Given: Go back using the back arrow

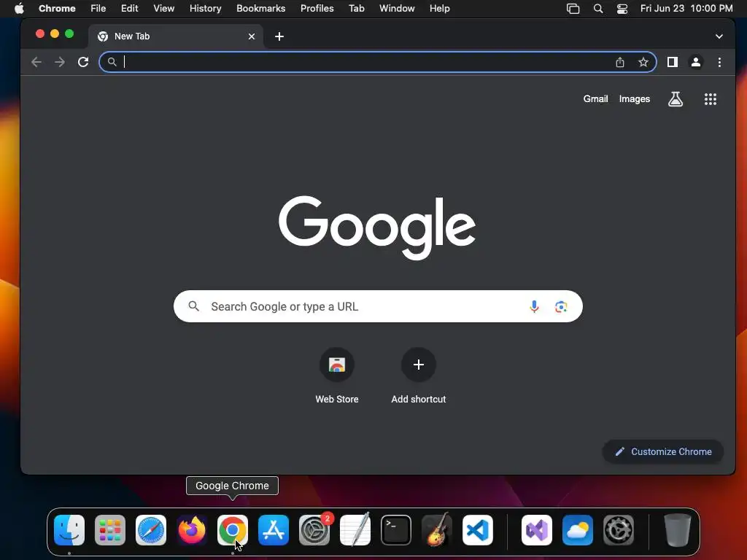Looking at the screenshot, I should point(36,62).
